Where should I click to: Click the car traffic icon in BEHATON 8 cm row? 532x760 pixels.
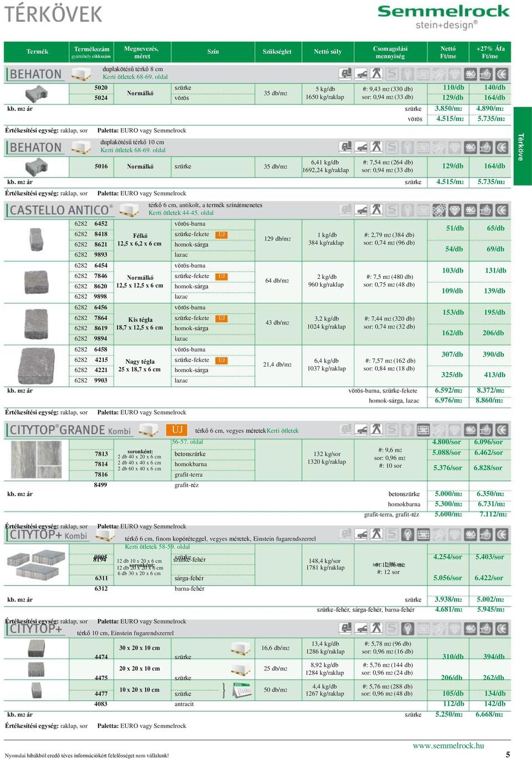[361, 74]
